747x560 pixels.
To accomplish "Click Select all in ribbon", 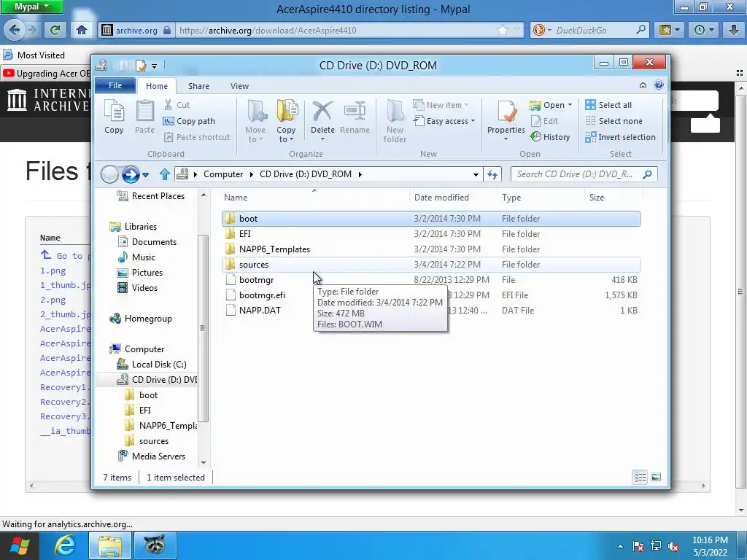I will 609,105.
